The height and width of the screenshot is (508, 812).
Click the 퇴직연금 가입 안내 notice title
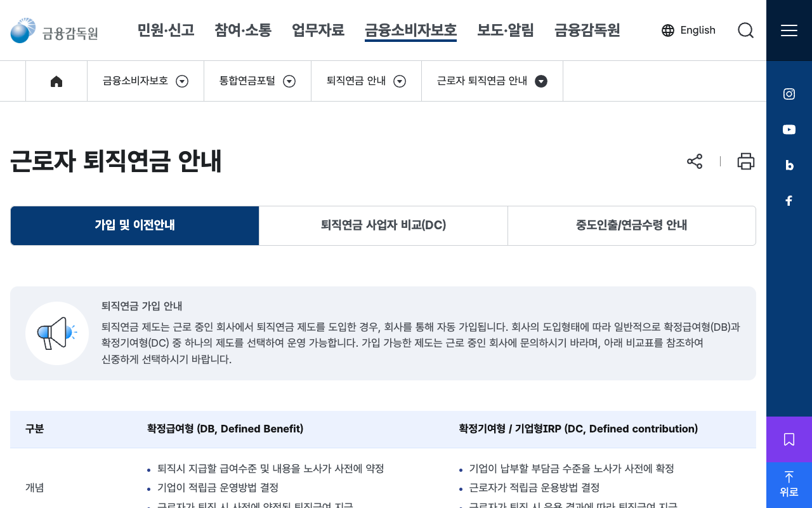pyautogui.click(x=142, y=306)
